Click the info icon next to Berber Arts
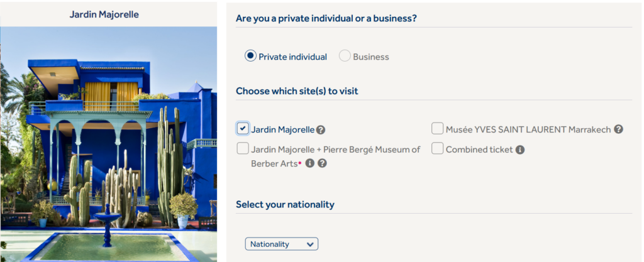The height and width of the screenshot is (262, 644). (309, 163)
